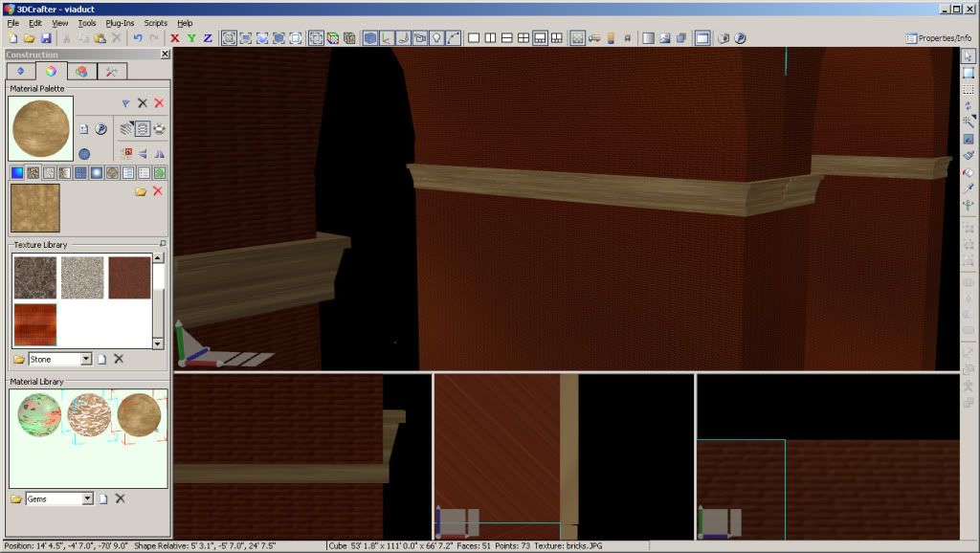Screen dimensions: 980x553
Task: Switch to the materials color-wheel tab
Action: (x=51, y=72)
